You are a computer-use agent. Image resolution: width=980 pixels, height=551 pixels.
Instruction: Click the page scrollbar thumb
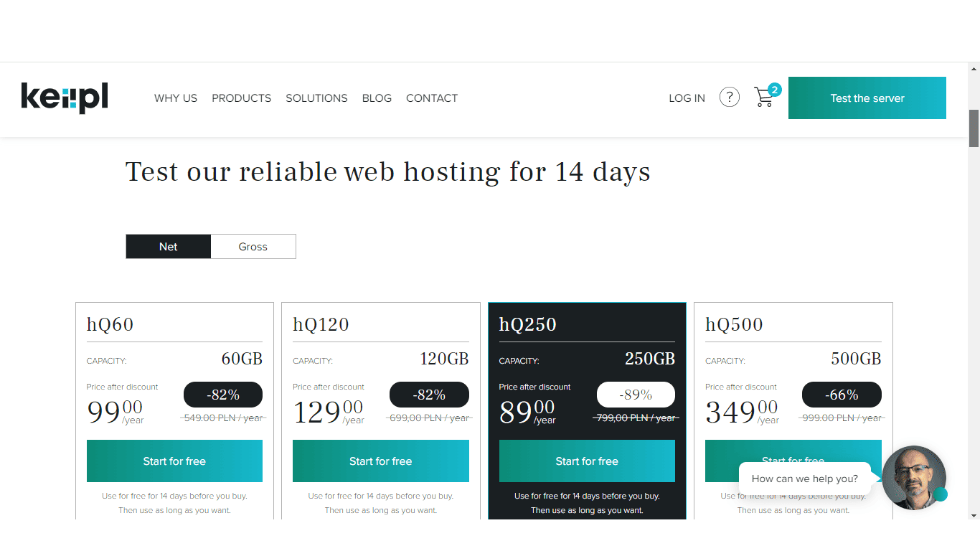tap(974, 128)
